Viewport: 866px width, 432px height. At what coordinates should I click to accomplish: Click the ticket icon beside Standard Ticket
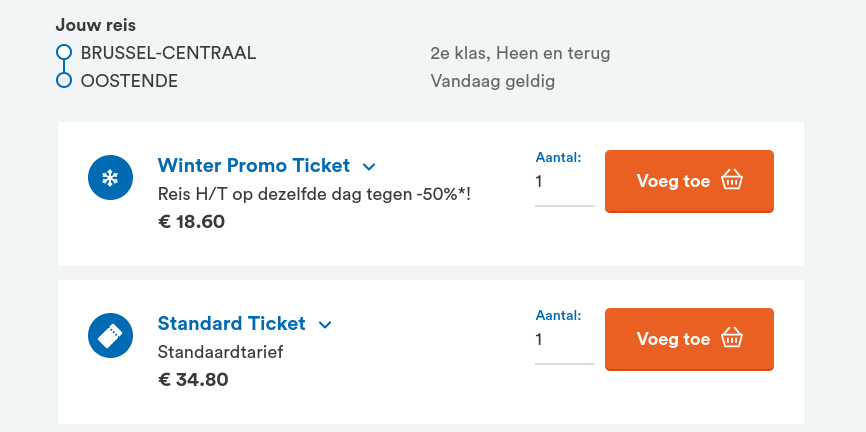111,336
